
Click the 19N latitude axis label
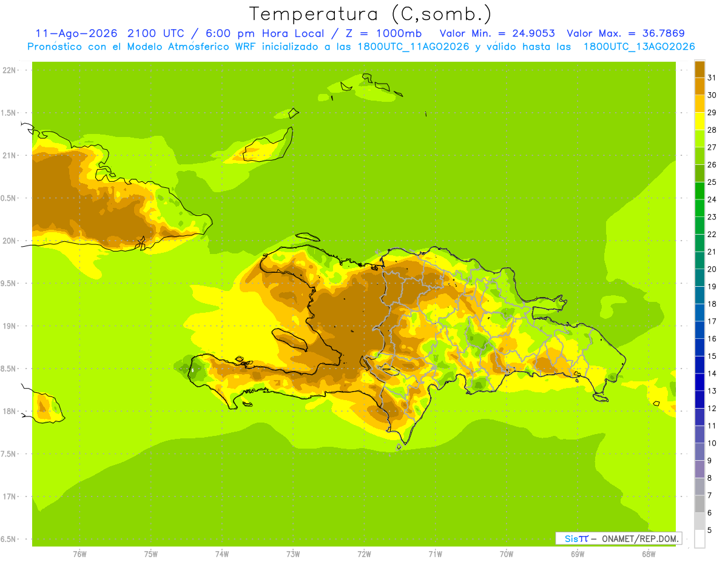coord(10,326)
